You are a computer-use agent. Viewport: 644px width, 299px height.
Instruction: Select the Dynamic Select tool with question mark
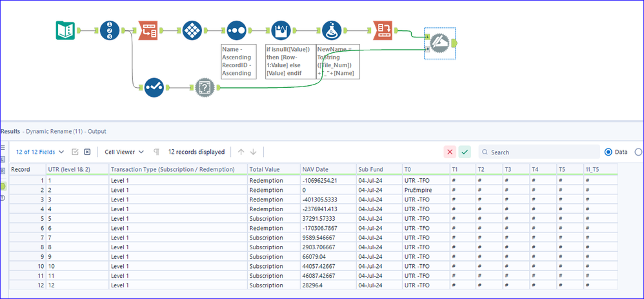click(205, 87)
